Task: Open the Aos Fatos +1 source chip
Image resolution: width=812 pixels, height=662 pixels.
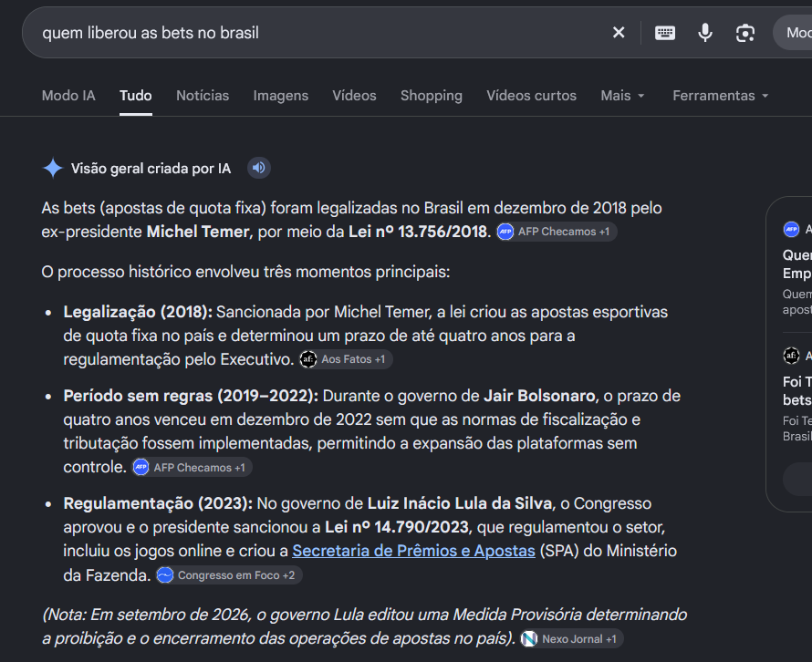Action: (x=346, y=359)
